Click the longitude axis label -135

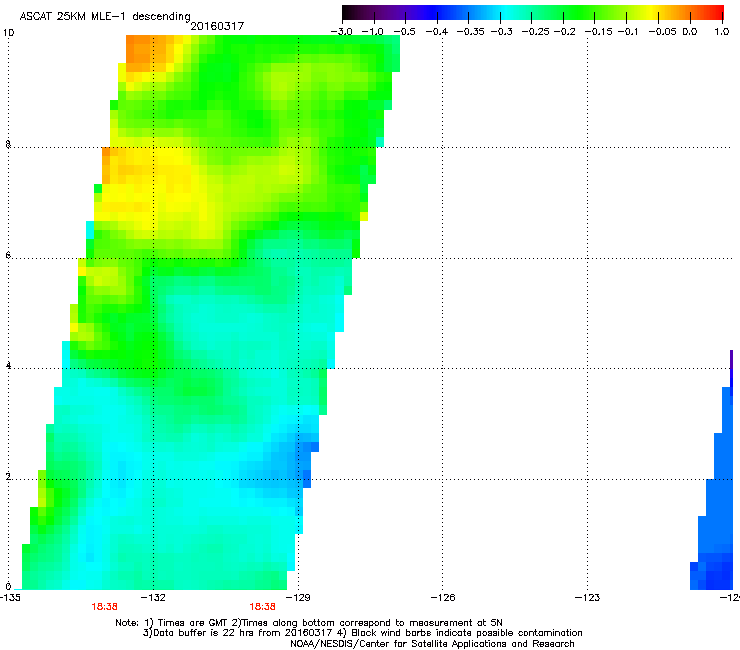pyautogui.click(x=10, y=598)
